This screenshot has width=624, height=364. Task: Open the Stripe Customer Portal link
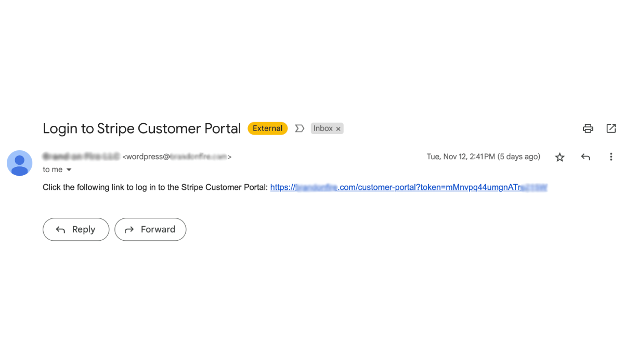[406, 187]
